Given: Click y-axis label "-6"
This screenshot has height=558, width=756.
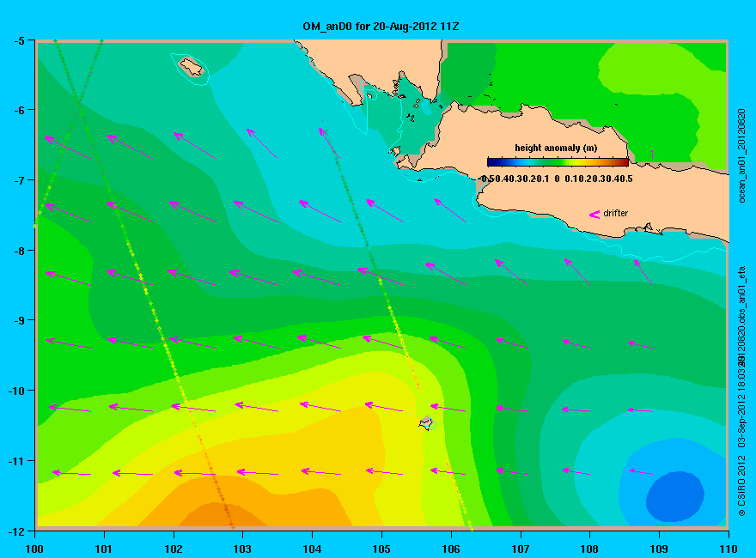Looking at the screenshot, I should [x=19, y=110].
